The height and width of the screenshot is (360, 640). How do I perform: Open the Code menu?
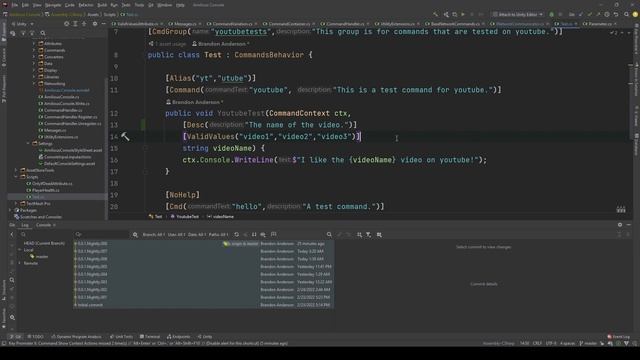coord(70,5)
